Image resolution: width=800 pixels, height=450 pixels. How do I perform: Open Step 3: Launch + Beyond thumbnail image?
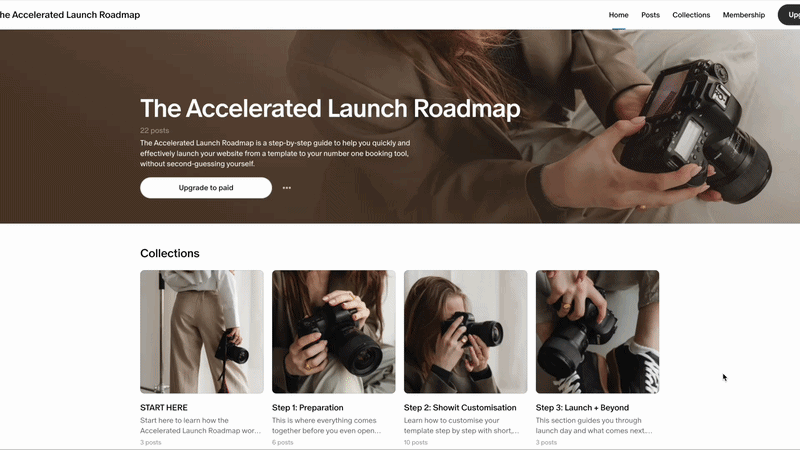[x=597, y=332]
